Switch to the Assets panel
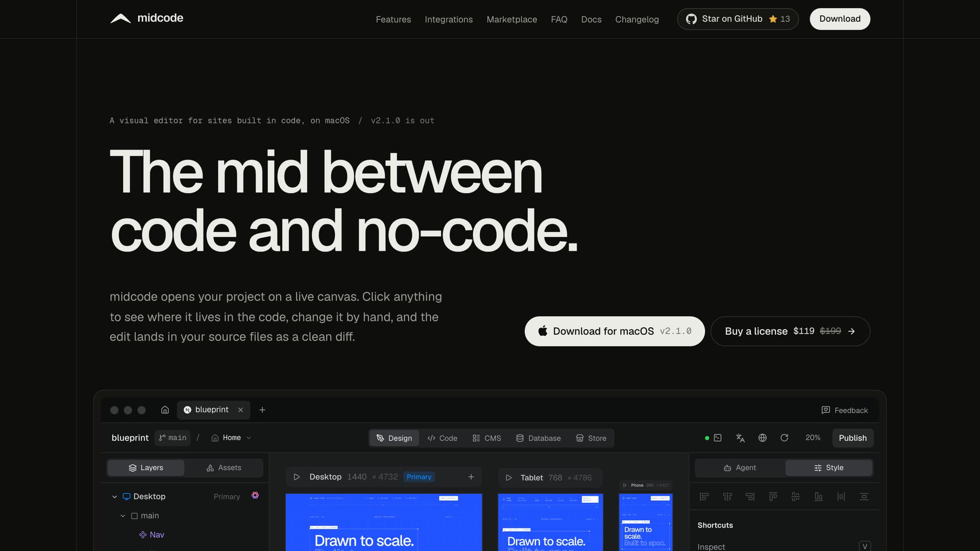Image resolution: width=980 pixels, height=551 pixels. click(224, 468)
